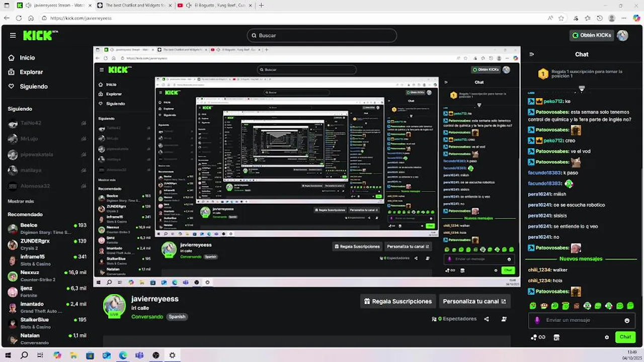Click Nuevos mensajes divider to jump
The width and height of the screenshot is (644, 362).
tap(581, 259)
